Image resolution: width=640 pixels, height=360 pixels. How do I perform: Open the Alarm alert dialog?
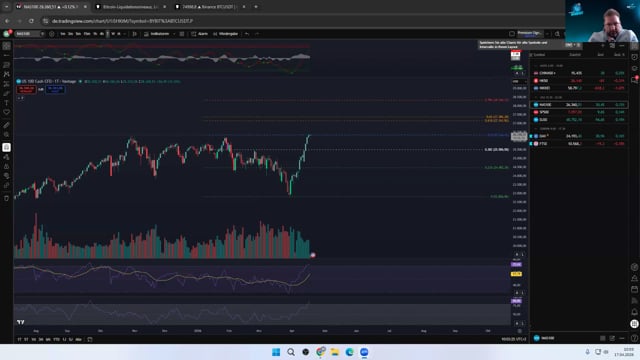tap(199, 34)
